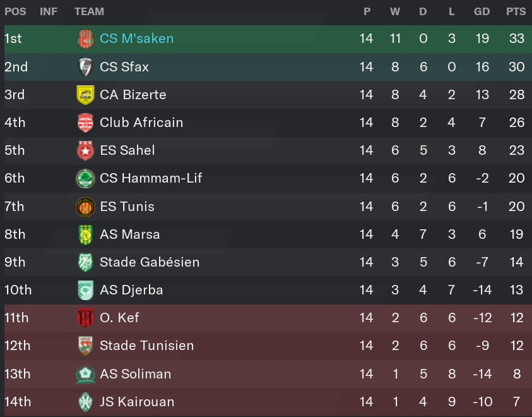Open the CS M'saken team link
The width and height of the screenshot is (532, 417).
click(136, 39)
